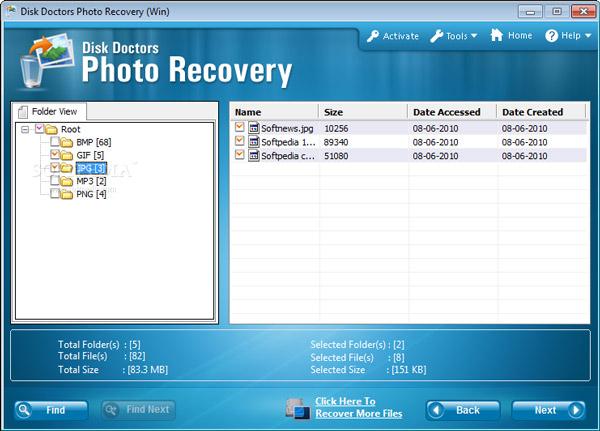The width and height of the screenshot is (600, 431).
Task: Sort by the Date Accessed column header
Action: click(x=452, y=112)
